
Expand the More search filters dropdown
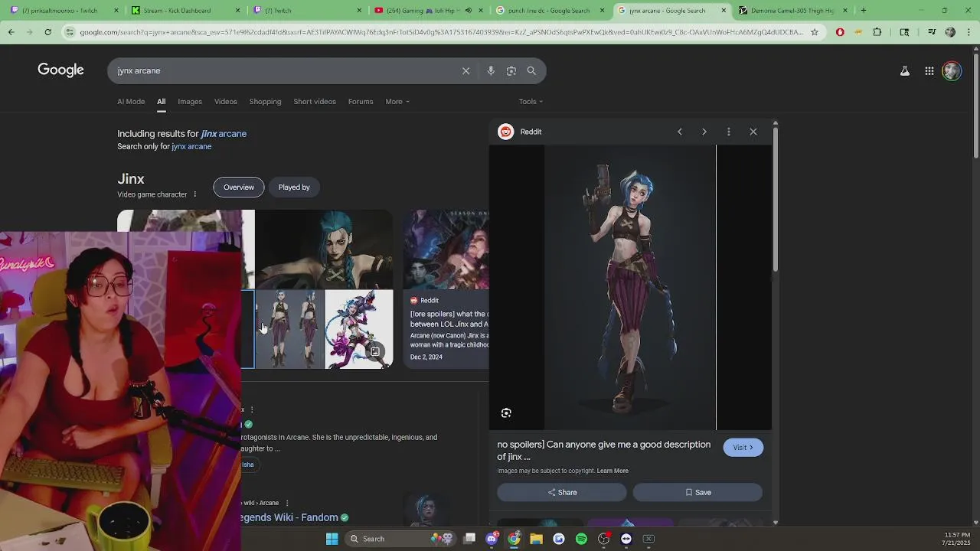[x=397, y=102]
